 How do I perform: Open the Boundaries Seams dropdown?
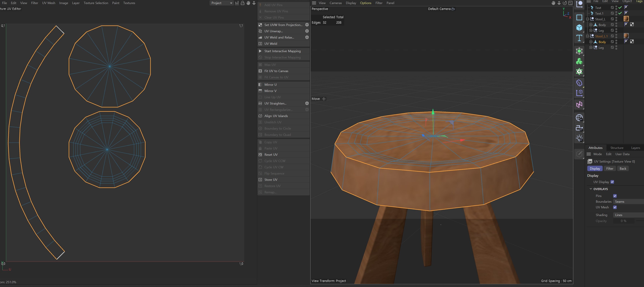pyautogui.click(x=628, y=201)
